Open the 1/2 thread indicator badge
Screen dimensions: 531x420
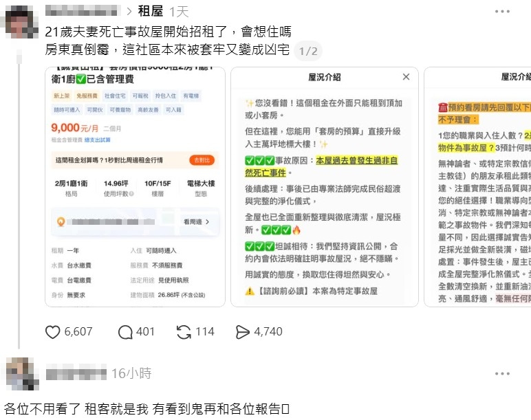click(x=308, y=51)
